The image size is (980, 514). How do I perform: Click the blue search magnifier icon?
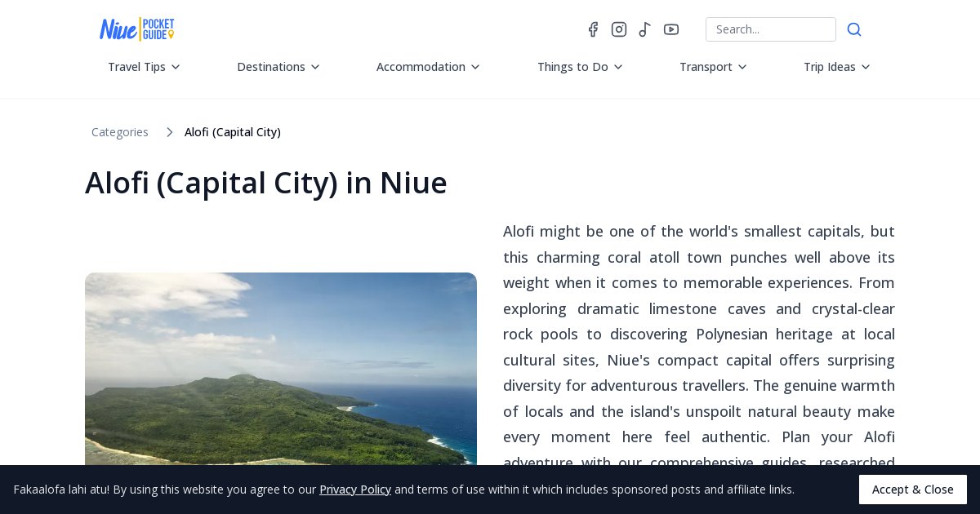854,29
